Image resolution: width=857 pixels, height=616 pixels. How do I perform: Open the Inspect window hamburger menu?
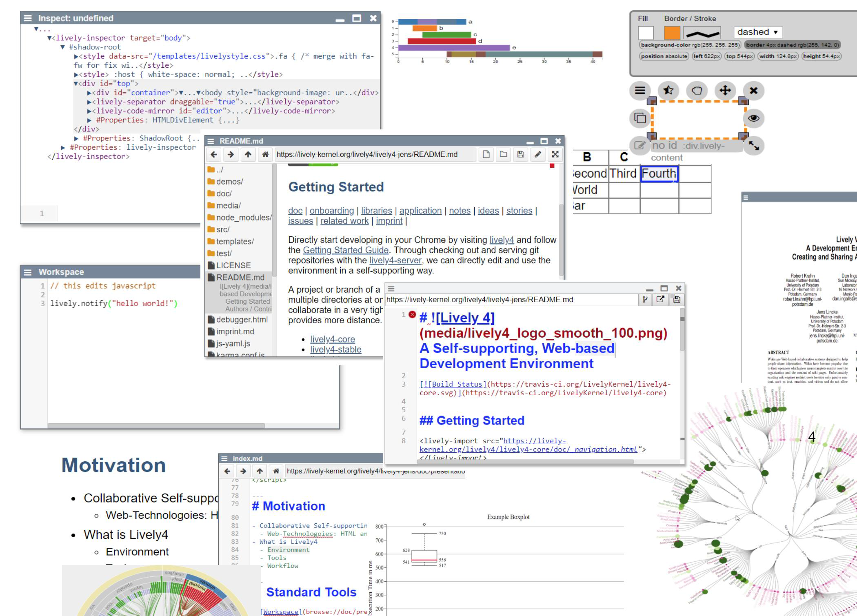point(27,18)
